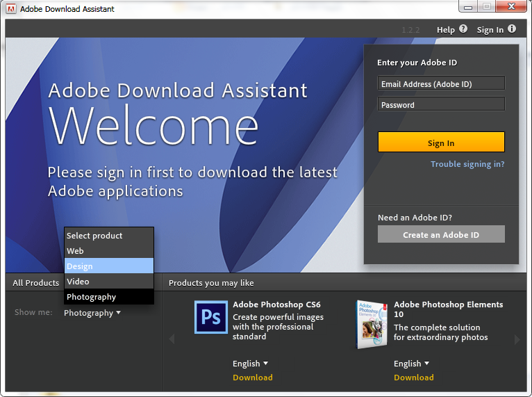This screenshot has width=532, height=397.
Task: Download Adobe Photoshop Elements 10
Action: pyautogui.click(x=414, y=378)
